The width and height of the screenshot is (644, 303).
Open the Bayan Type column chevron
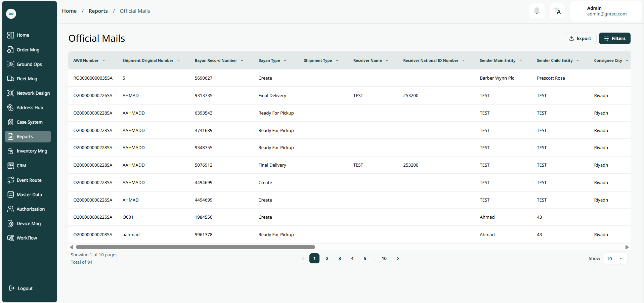point(285,60)
